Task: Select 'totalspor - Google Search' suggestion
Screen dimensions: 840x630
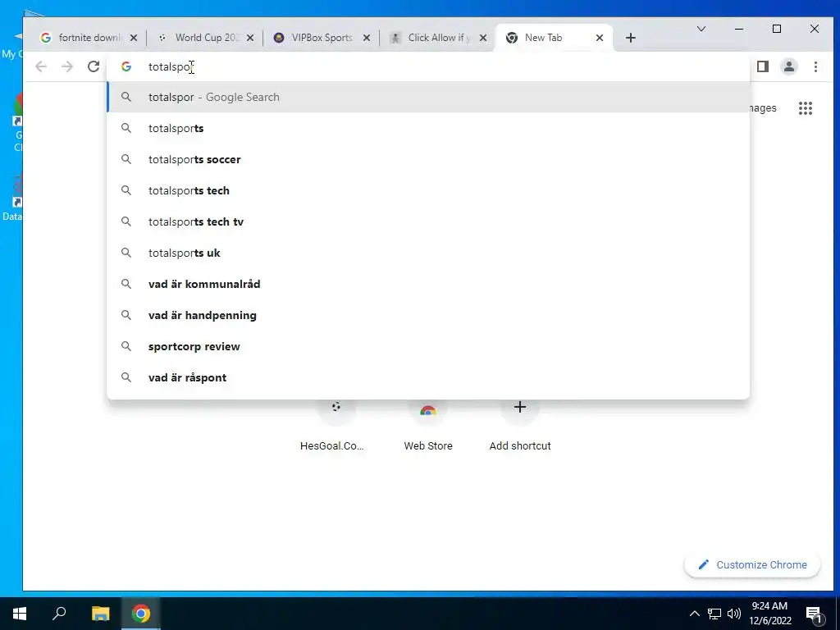Action: coord(428,97)
